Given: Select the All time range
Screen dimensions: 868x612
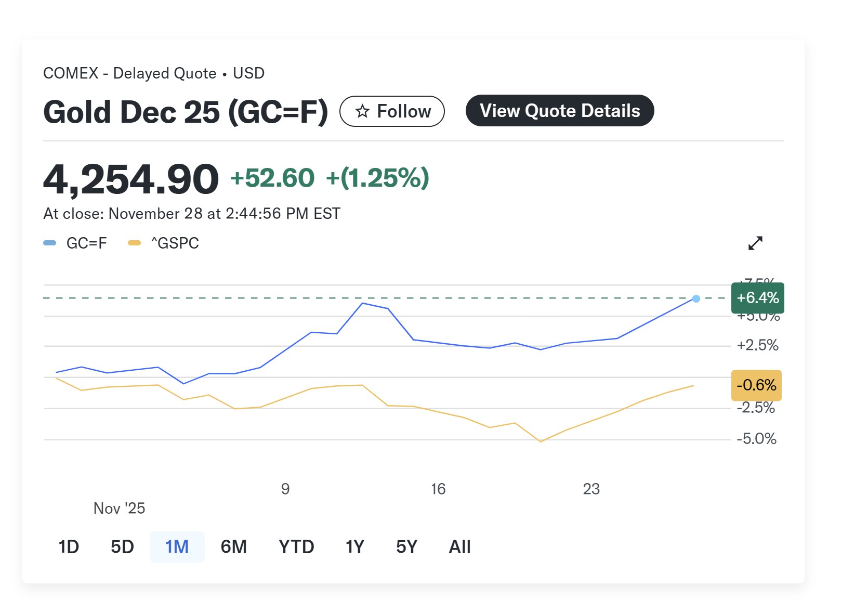Looking at the screenshot, I should coord(459,546).
